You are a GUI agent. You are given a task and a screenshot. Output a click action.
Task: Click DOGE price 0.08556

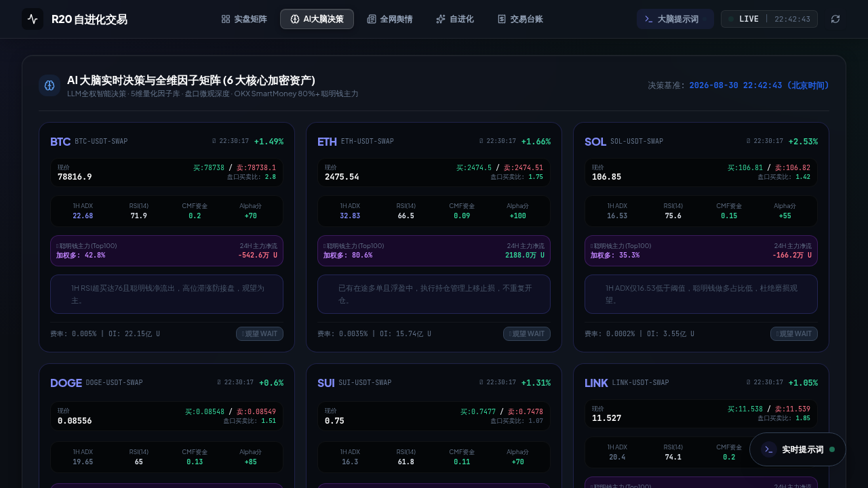click(x=75, y=421)
